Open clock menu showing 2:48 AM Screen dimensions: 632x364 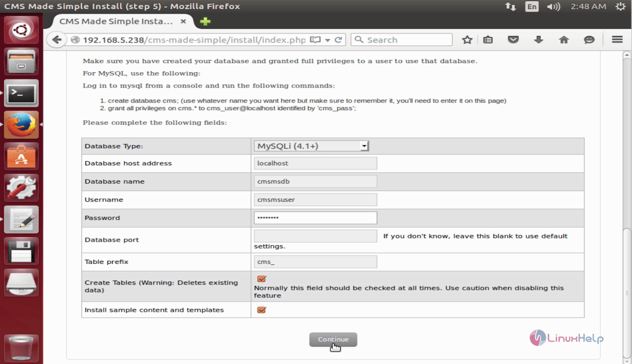coord(588,6)
